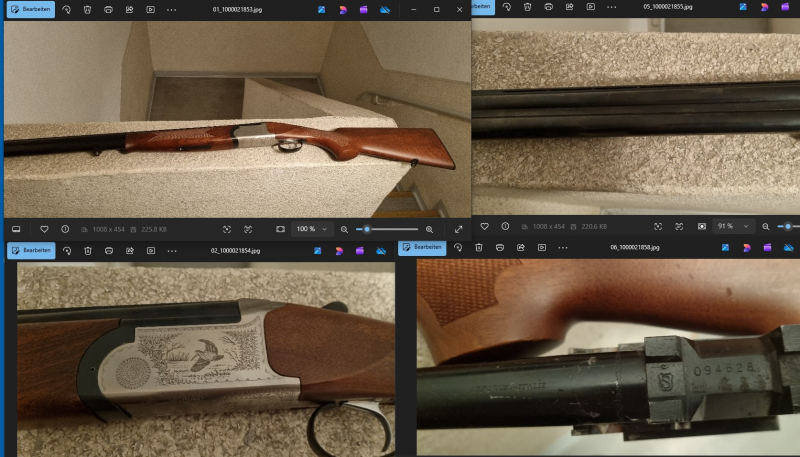Click Bearbeiten button in 01_1000021853.jpg window
The width and height of the screenshot is (800, 457).
(31, 9)
